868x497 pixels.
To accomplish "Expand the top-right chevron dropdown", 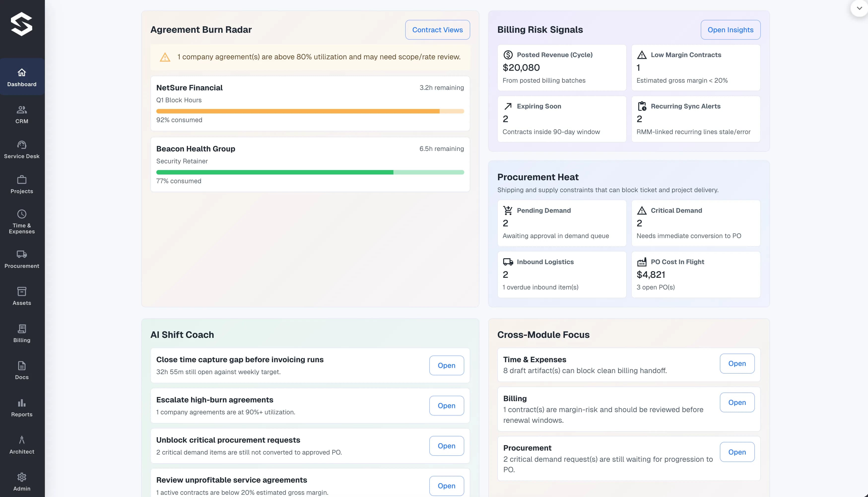I will tap(859, 8).
